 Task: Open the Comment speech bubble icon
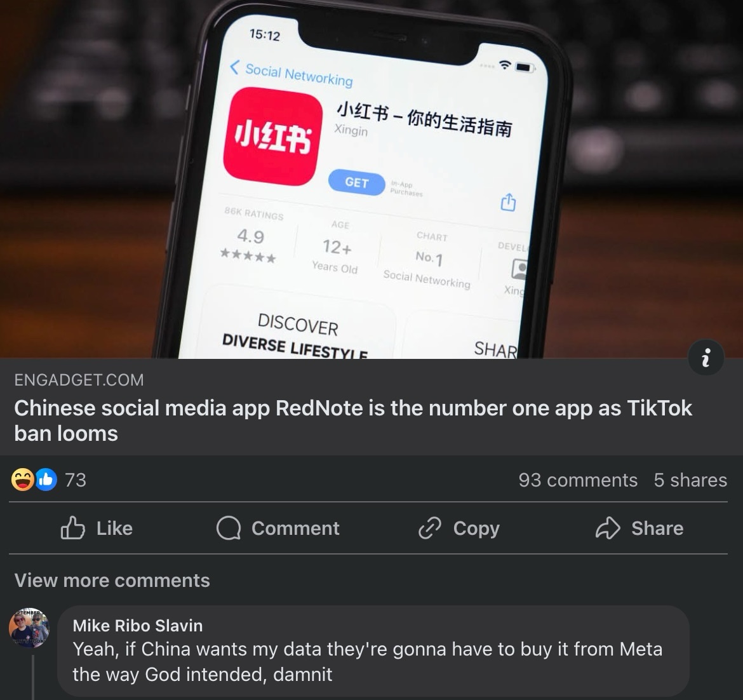point(229,528)
